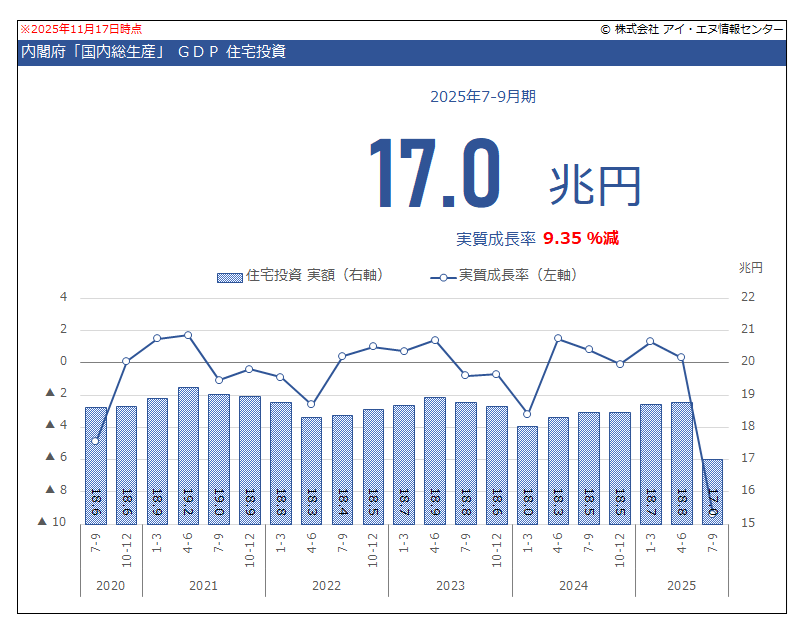Select the 19.2 bar for 2021 4-6
This screenshot has width=804, height=634.
[x=188, y=455]
